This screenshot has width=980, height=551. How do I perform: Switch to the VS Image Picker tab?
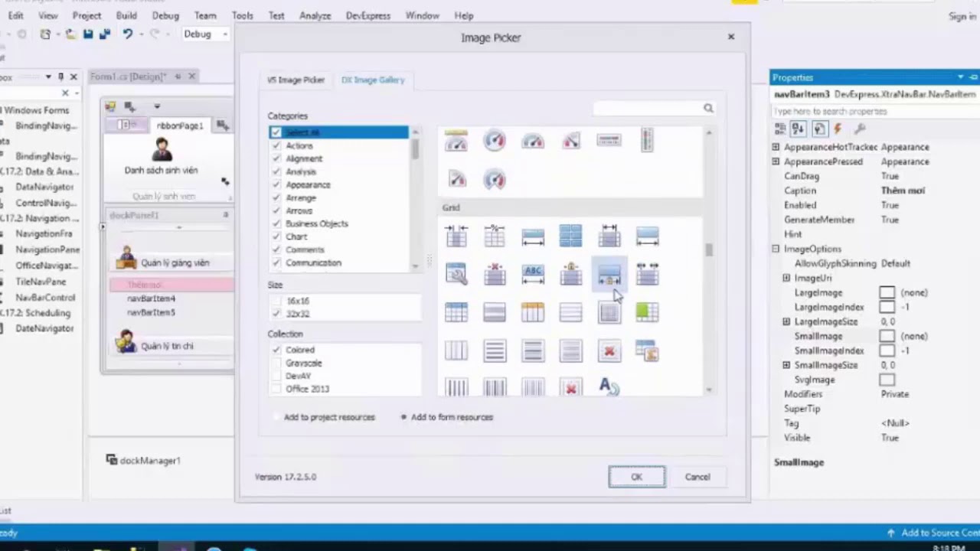[x=296, y=80]
